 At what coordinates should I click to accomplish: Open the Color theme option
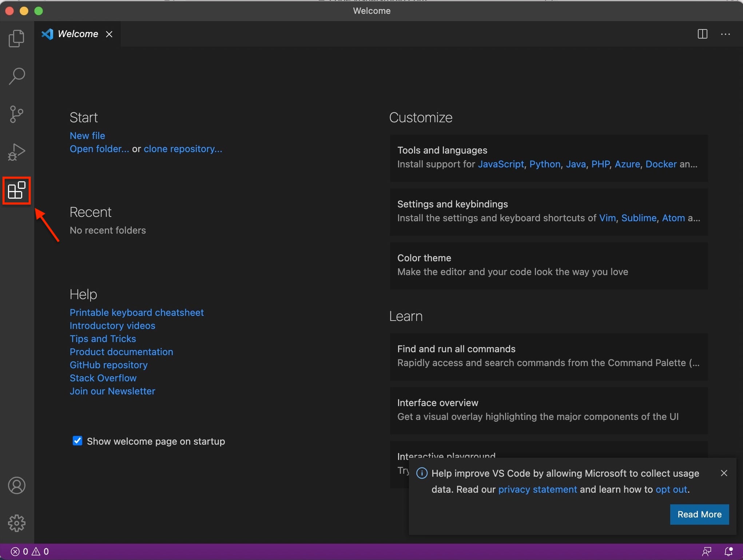(549, 265)
